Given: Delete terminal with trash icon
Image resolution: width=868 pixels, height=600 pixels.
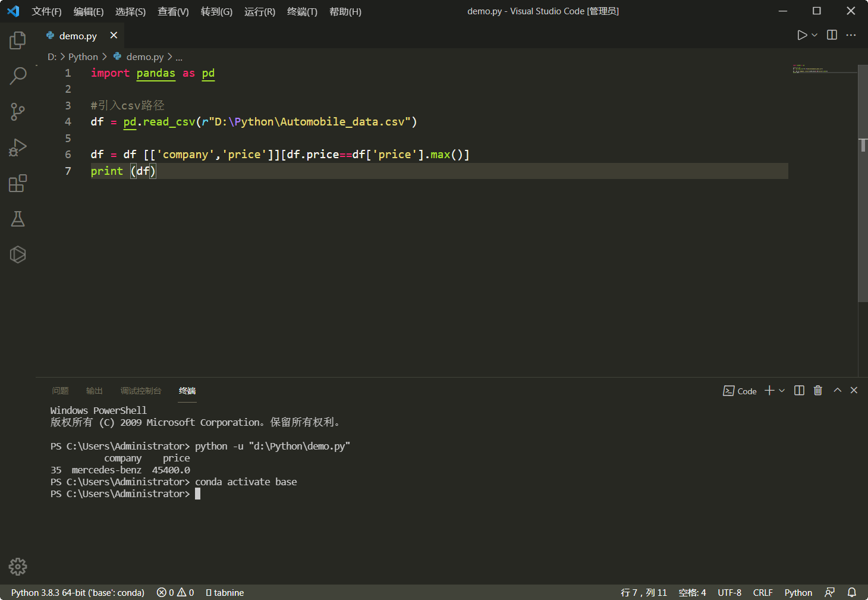Looking at the screenshot, I should click(x=818, y=390).
